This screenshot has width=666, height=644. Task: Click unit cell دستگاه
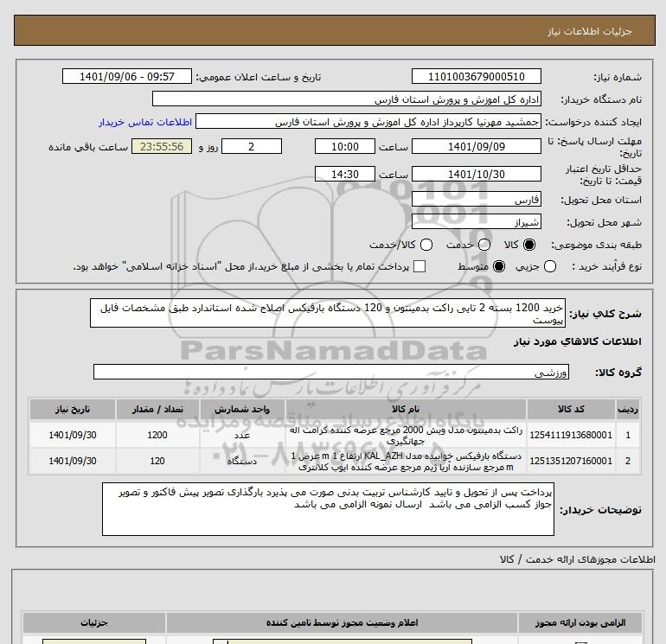click(242, 461)
